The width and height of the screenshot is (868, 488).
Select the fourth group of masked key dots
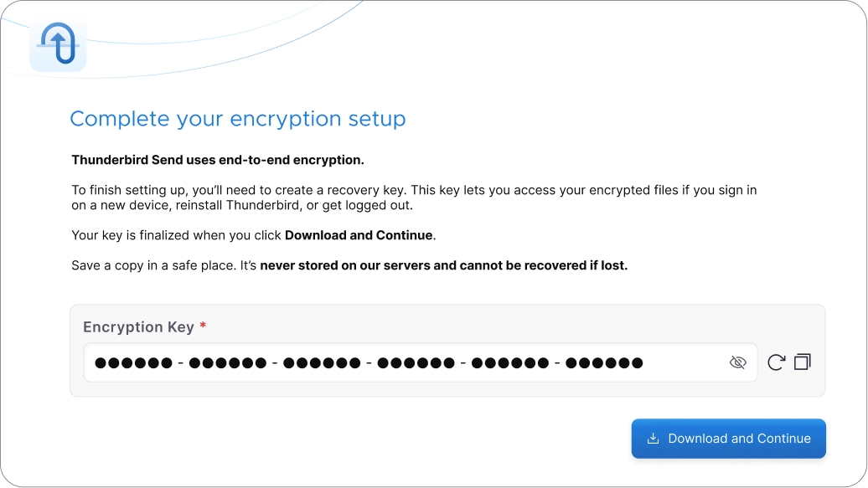tap(416, 362)
